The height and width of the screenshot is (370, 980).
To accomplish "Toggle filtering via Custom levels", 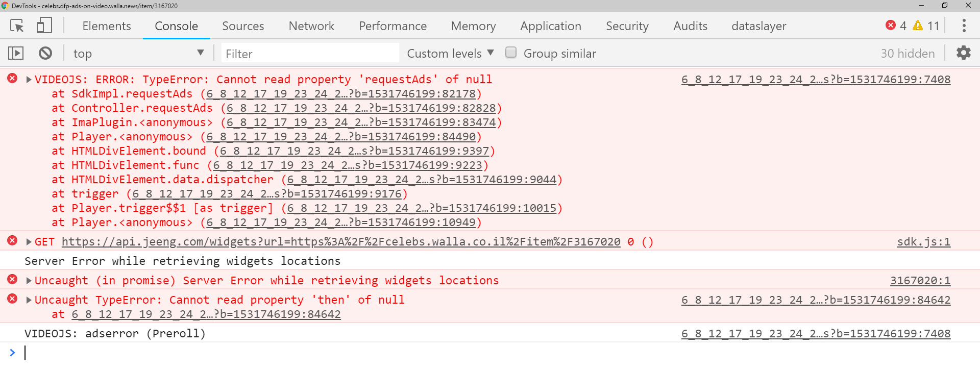I will click(449, 53).
